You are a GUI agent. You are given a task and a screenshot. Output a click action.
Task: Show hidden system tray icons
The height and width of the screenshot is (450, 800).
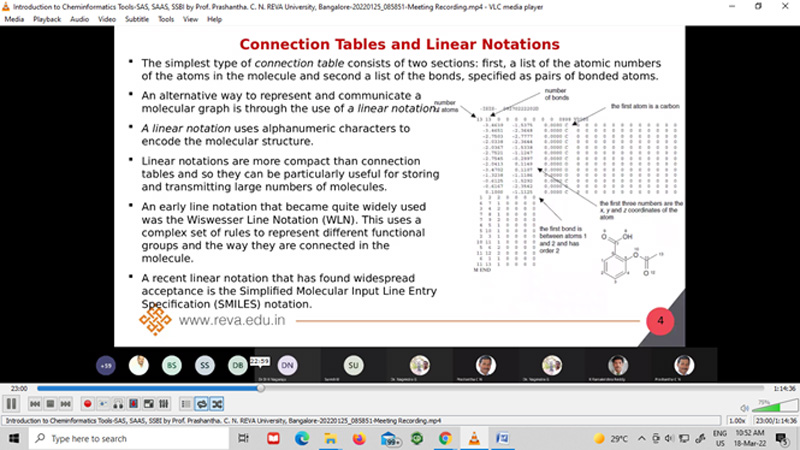click(x=642, y=439)
